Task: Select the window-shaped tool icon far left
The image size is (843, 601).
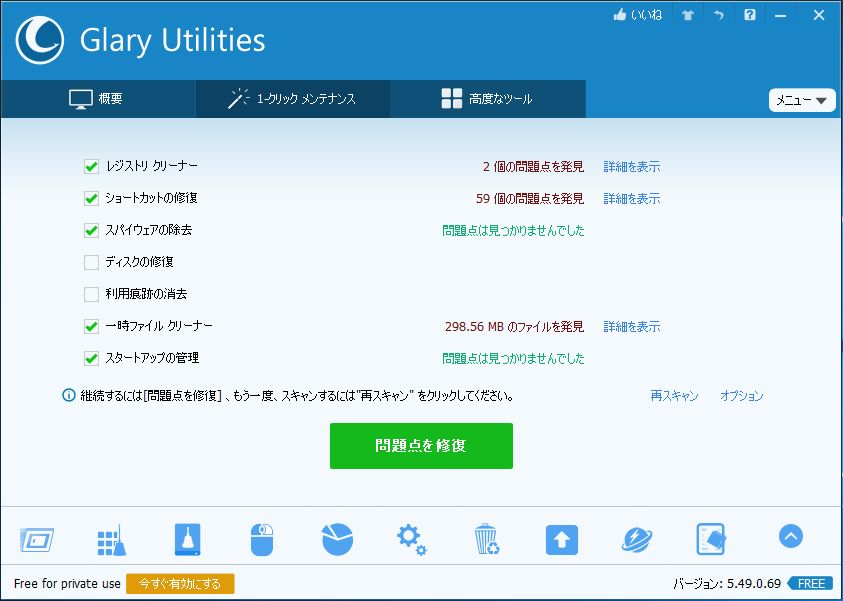Action: pos(37,537)
